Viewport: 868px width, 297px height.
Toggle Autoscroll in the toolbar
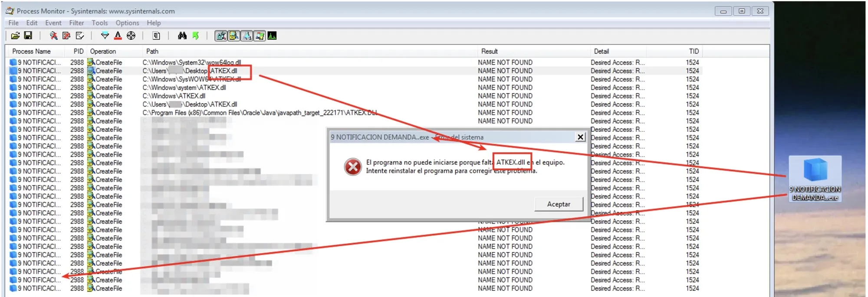(66, 36)
